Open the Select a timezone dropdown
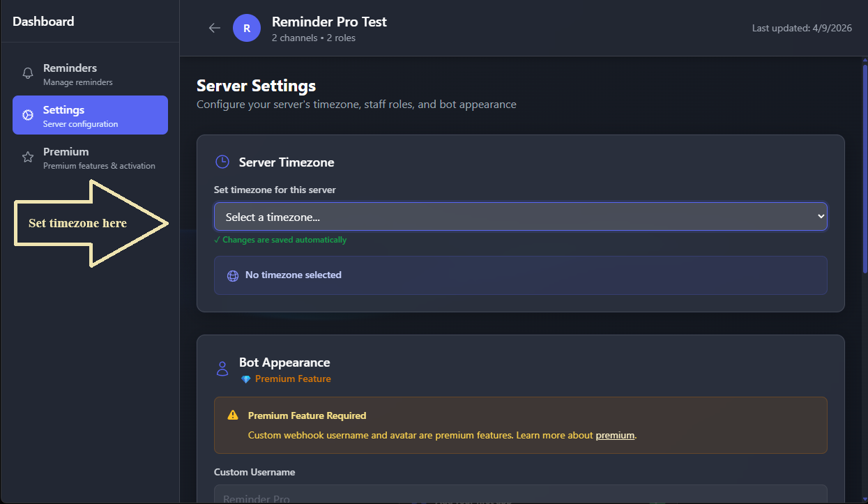Image resolution: width=868 pixels, height=504 pixels. coord(520,217)
